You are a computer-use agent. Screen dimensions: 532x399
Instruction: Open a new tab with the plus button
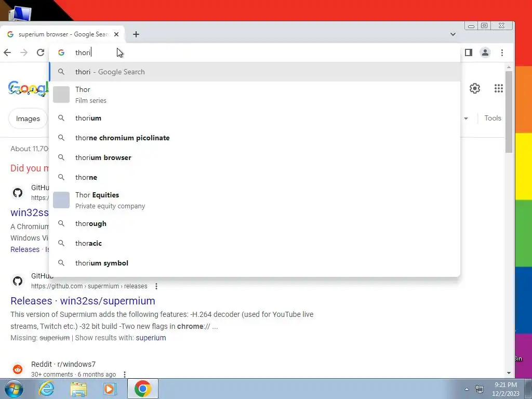point(136,34)
